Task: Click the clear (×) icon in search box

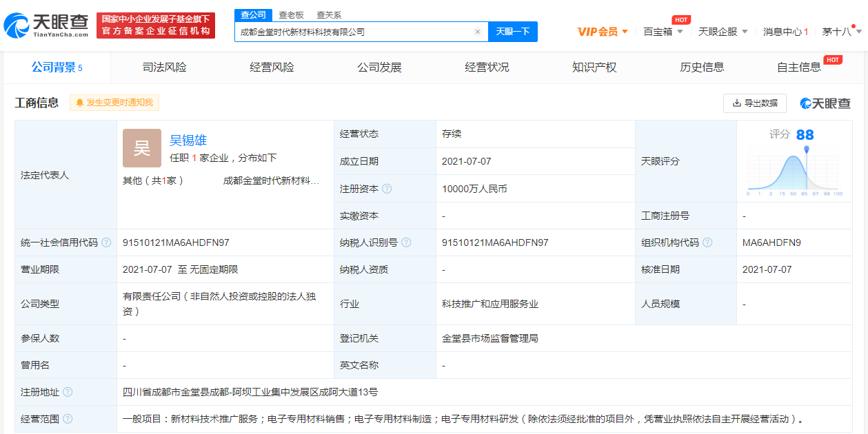Action: [478, 32]
